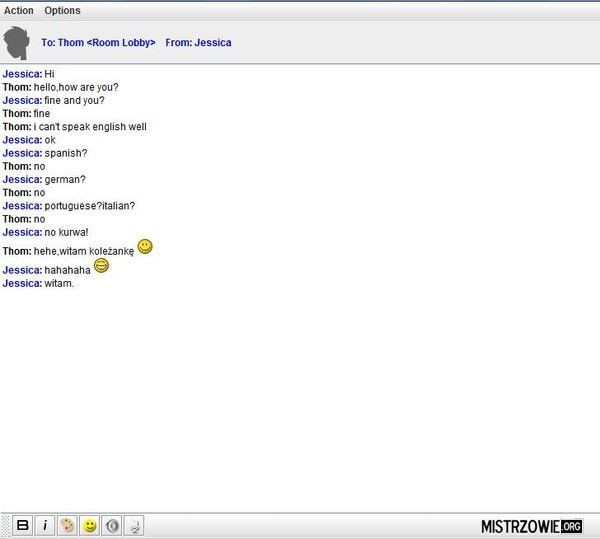Screen dimensions: 600x539
Task: Click the 'To: Thom <Room Lobby>' label
Action: 98,44
